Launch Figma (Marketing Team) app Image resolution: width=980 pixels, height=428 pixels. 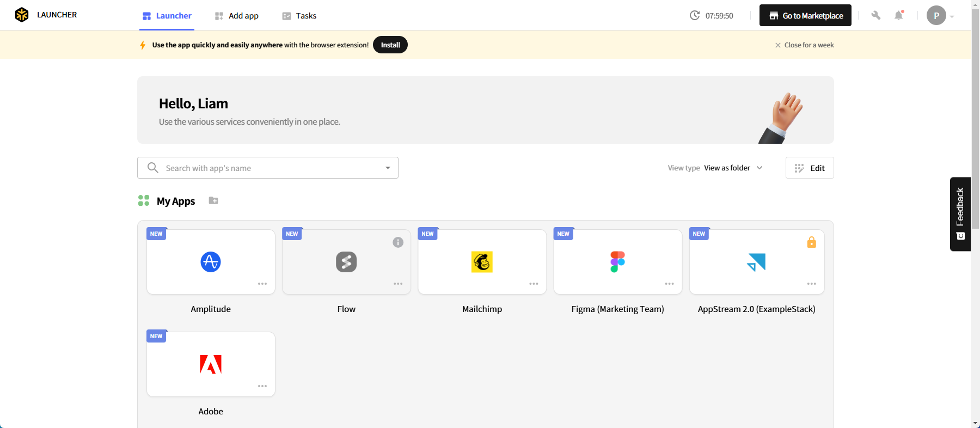click(617, 262)
